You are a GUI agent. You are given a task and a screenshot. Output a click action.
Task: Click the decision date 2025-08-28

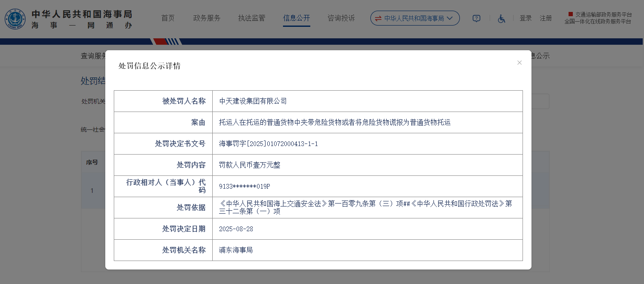click(236, 229)
